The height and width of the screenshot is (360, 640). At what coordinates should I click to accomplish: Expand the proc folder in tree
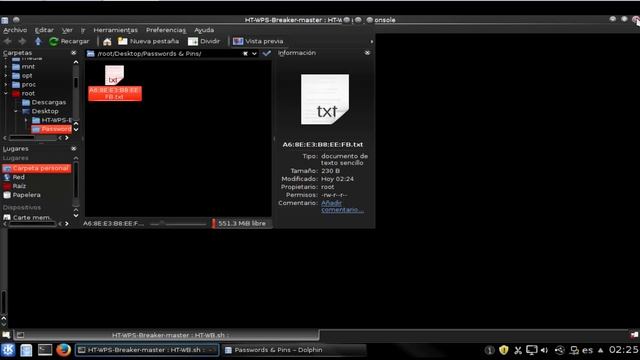[x=6, y=84]
